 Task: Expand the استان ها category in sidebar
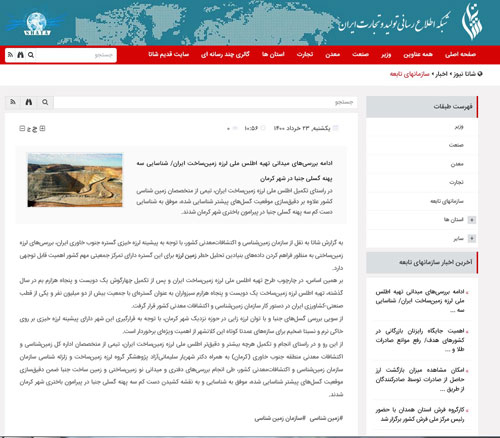(472, 220)
